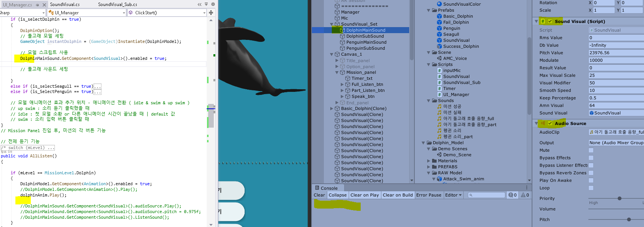Select the Success_Dolphin prefab variant icon
This screenshot has height=227, width=644.
tap(439, 46)
